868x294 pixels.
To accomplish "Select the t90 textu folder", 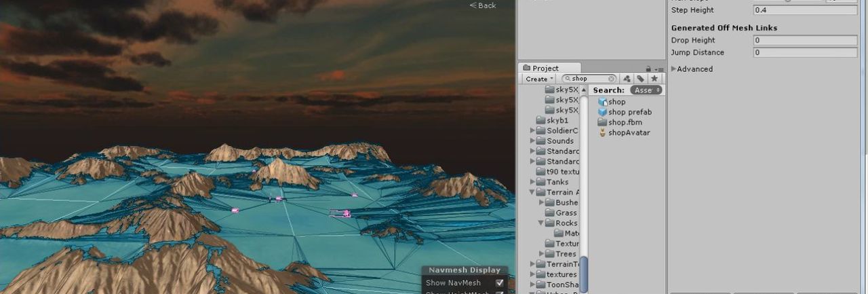I will point(557,172).
